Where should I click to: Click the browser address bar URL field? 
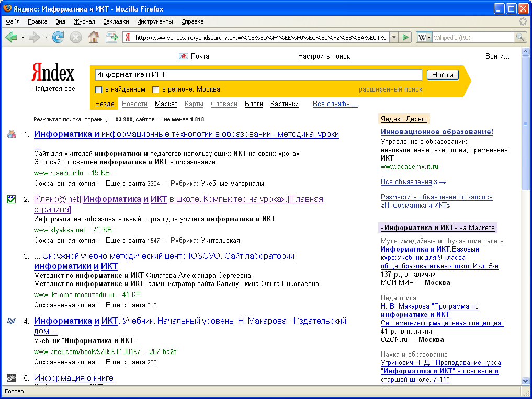[x=261, y=37]
